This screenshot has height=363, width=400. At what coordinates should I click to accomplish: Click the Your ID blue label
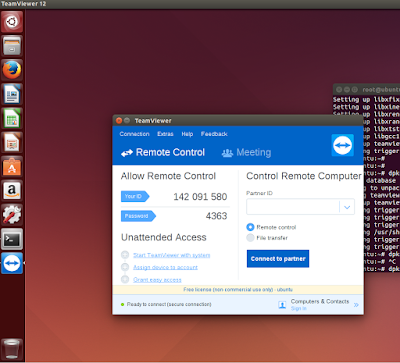click(135, 196)
